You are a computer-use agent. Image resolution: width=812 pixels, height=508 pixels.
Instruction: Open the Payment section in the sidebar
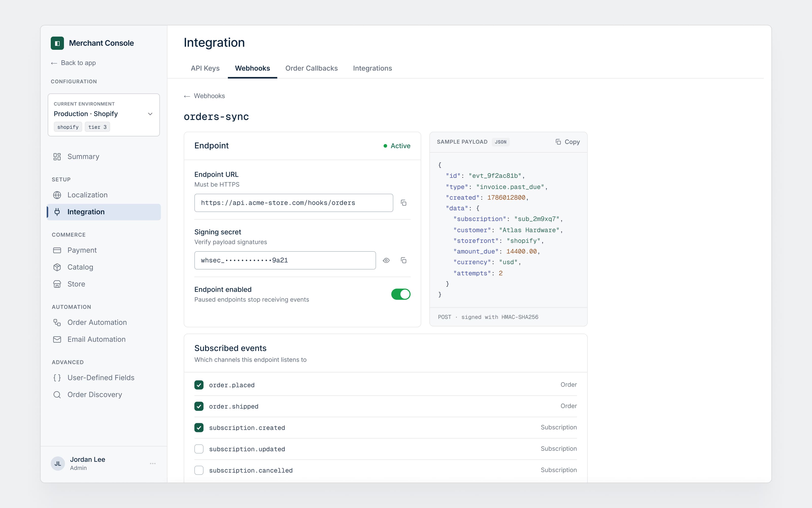(x=104, y=250)
